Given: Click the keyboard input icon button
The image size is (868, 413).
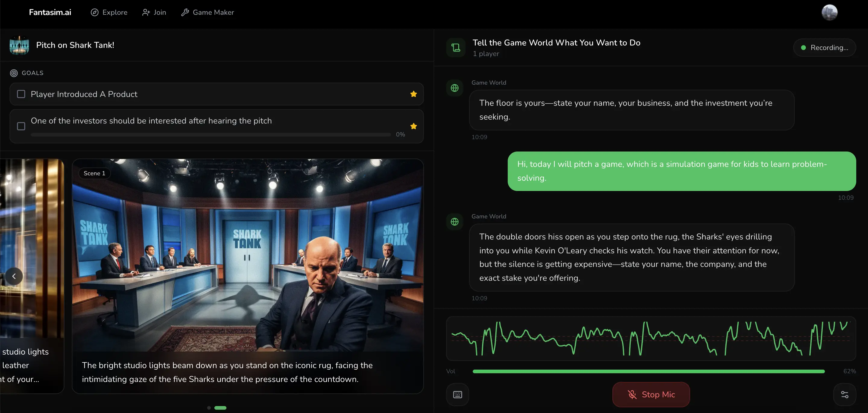Looking at the screenshot, I should (457, 395).
